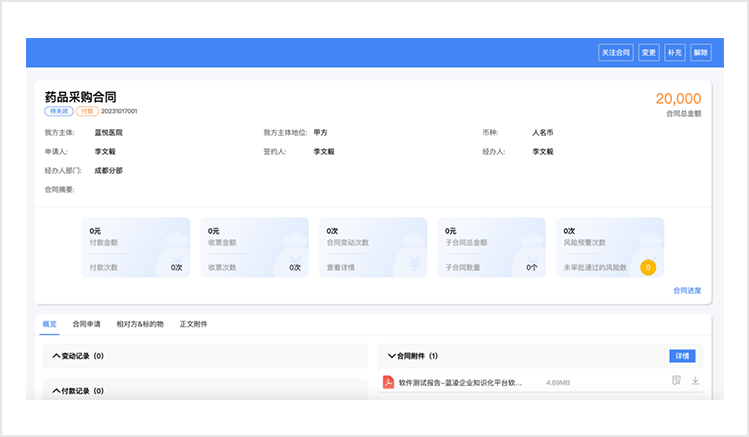The width and height of the screenshot is (749, 437).
Task: Click 查看详情 in contract change card
Action: pos(342,268)
